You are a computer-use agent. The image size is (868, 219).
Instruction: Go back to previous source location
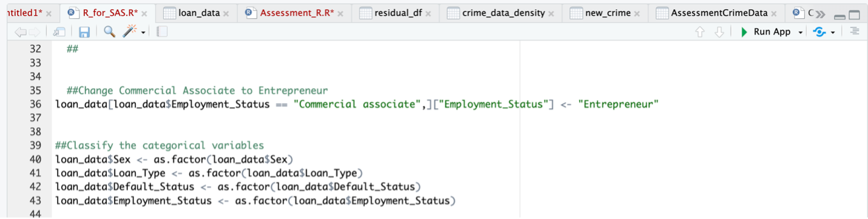tap(20, 32)
